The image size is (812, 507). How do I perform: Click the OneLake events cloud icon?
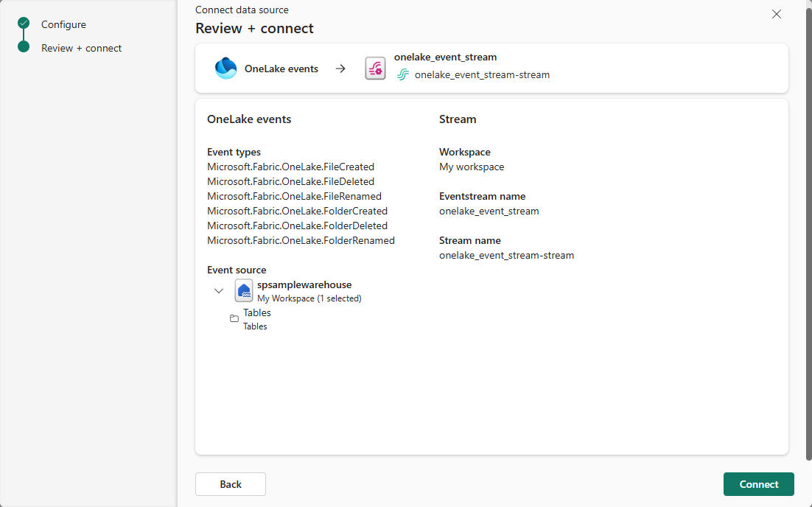(225, 69)
